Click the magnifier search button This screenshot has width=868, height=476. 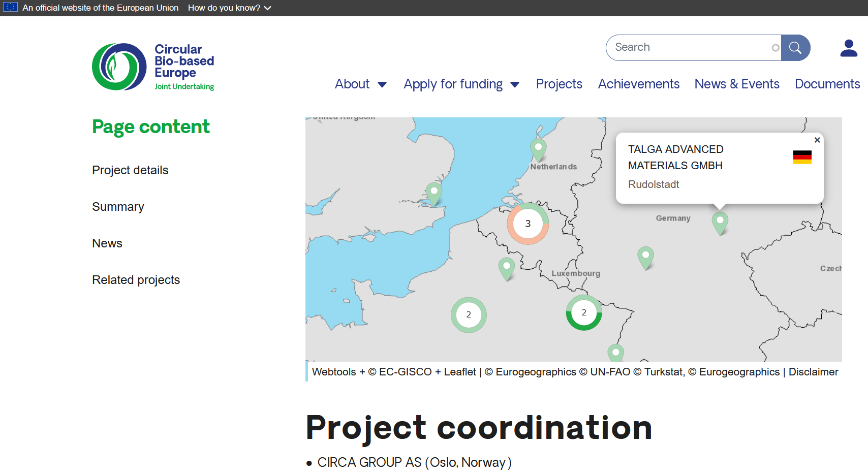click(795, 48)
